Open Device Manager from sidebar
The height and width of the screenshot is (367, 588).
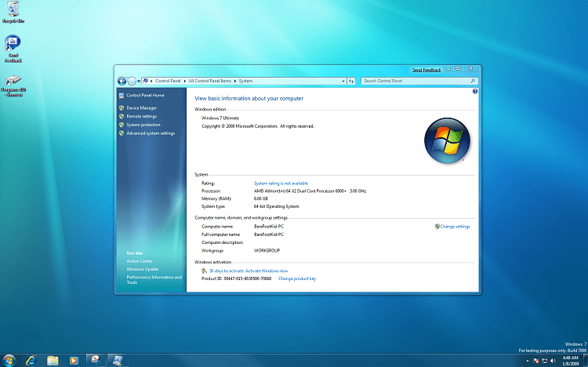tap(141, 108)
